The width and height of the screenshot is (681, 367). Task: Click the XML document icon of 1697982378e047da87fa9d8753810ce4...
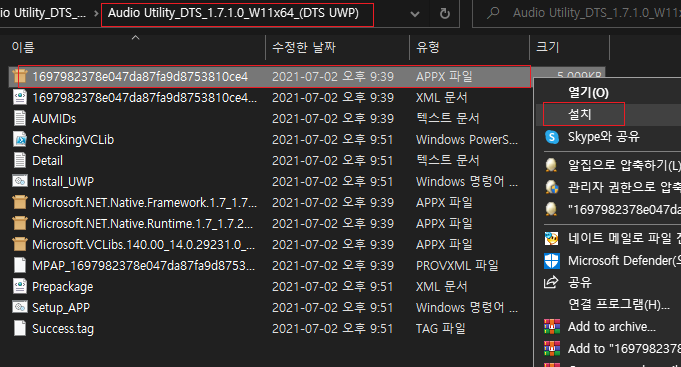[x=20, y=97]
